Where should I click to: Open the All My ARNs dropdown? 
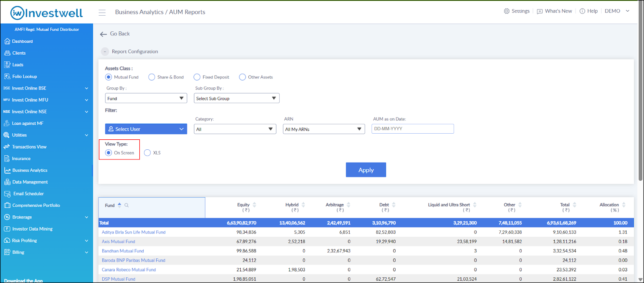pos(324,129)
